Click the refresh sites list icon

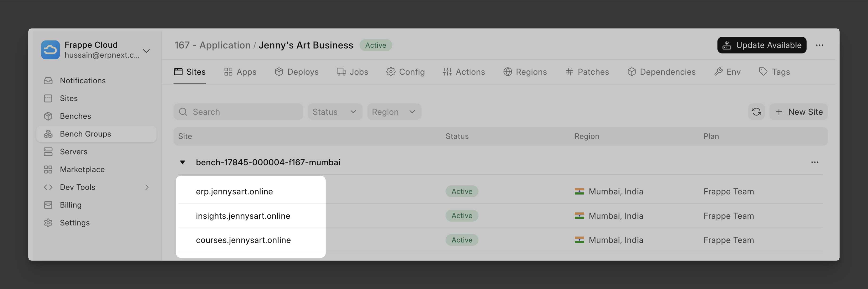click(x=756, y=112)
